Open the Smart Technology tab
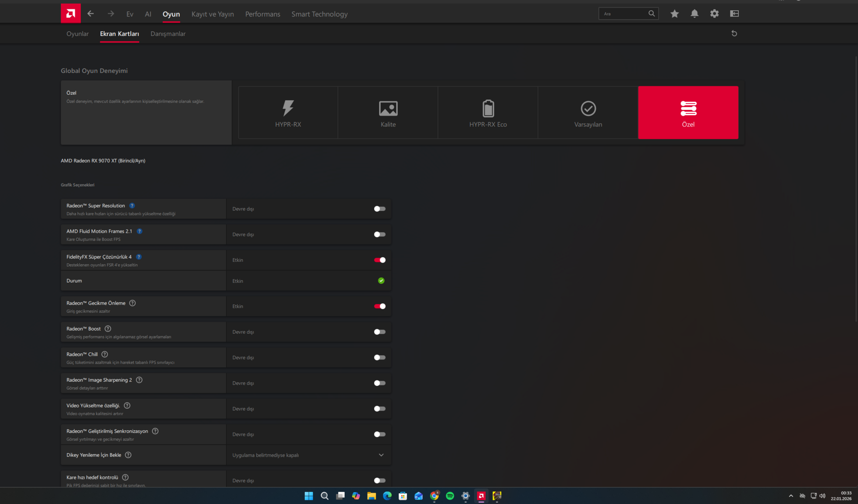Viewport: 858px width, 504px height. click(x=319, y=14)
